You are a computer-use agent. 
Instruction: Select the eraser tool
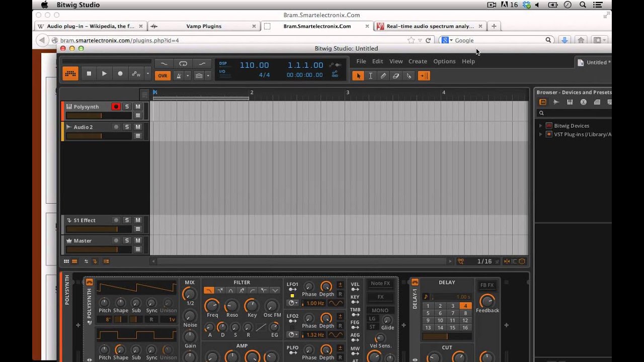coord(396,76)
